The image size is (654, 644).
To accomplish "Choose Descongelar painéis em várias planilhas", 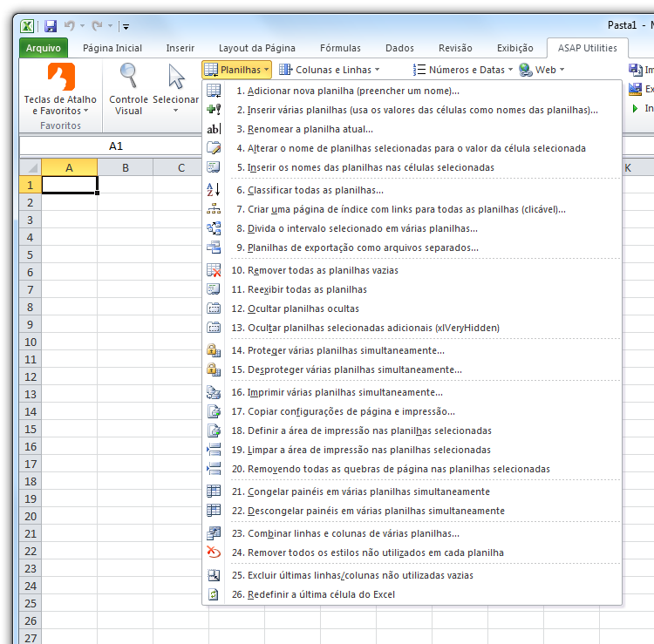I will coord(412,511).
